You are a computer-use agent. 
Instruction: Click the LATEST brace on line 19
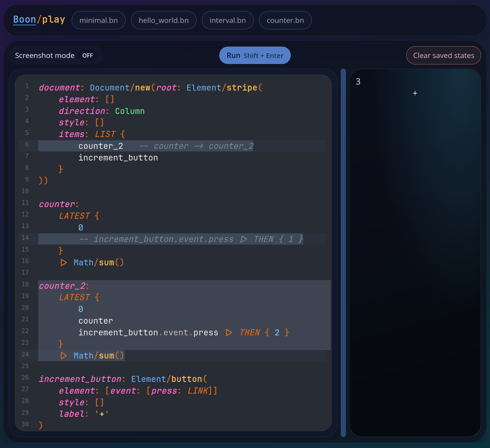pos(97,297)
